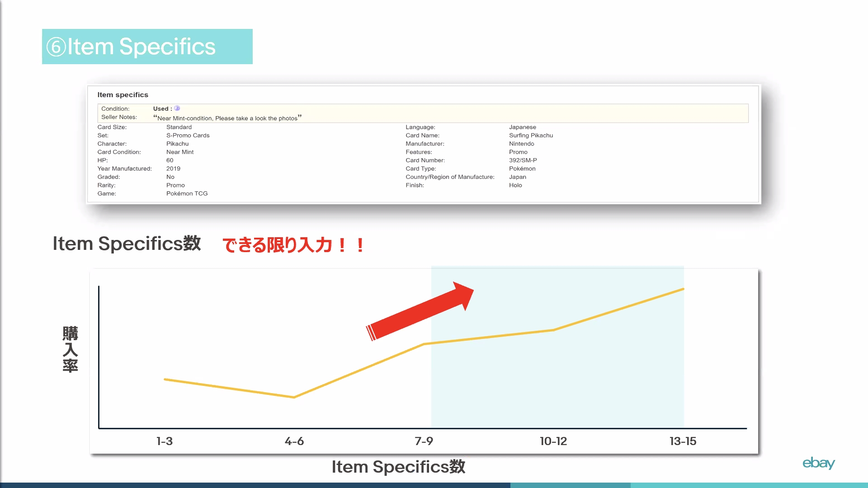The image size is (868, 488).
Task: Click the ⑥Item Specifics title banner
Action: (x=147, y=47)
